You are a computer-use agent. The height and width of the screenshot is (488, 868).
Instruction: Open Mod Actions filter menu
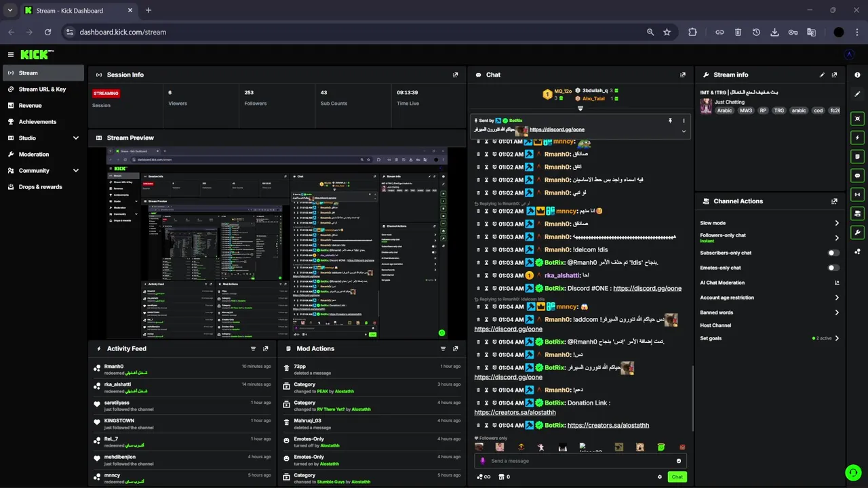pyautogui.click(x=443, y=348)
